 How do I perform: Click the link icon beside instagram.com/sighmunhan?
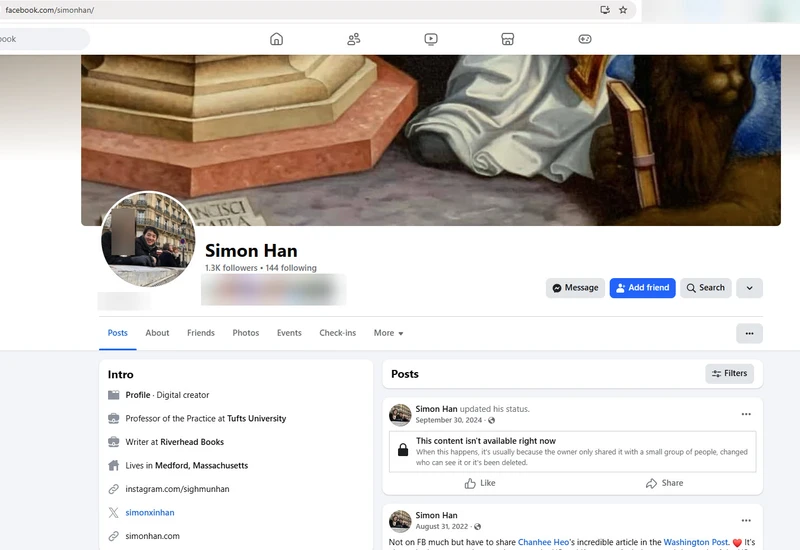coord(113,489)
